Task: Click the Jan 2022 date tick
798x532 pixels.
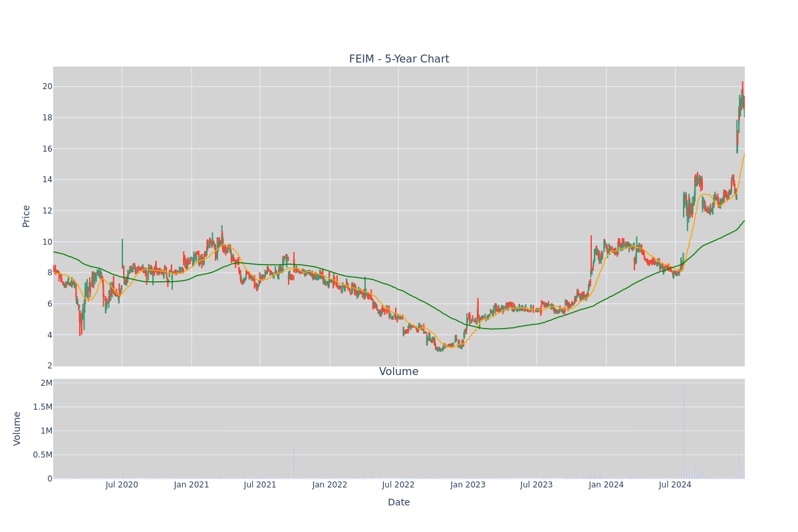Action: tap(330, 485)
